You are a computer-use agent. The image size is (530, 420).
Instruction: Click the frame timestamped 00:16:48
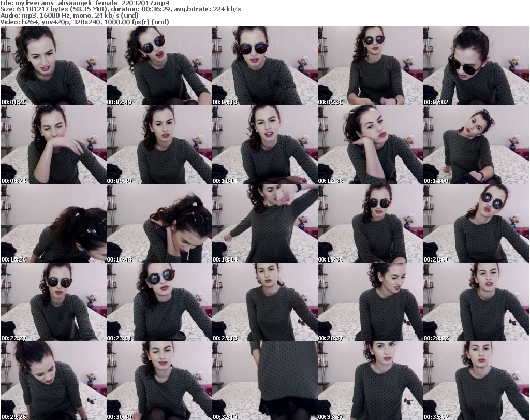159,224
